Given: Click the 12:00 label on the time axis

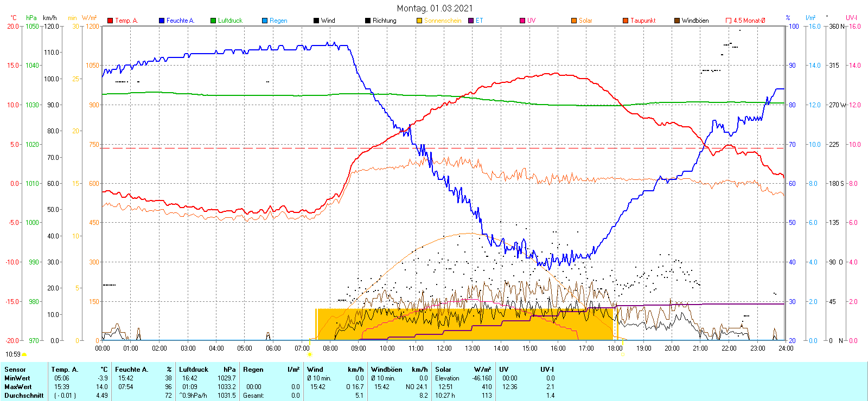Looking at the screenshot, I should (x=444, y=348).
